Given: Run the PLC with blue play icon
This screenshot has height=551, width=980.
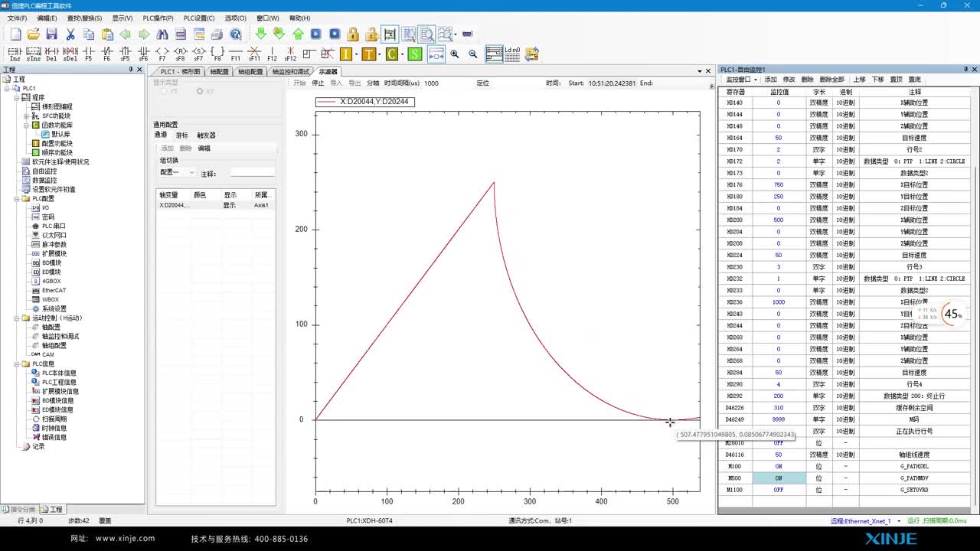Looking at the screenshot, I should pos(316,34).
